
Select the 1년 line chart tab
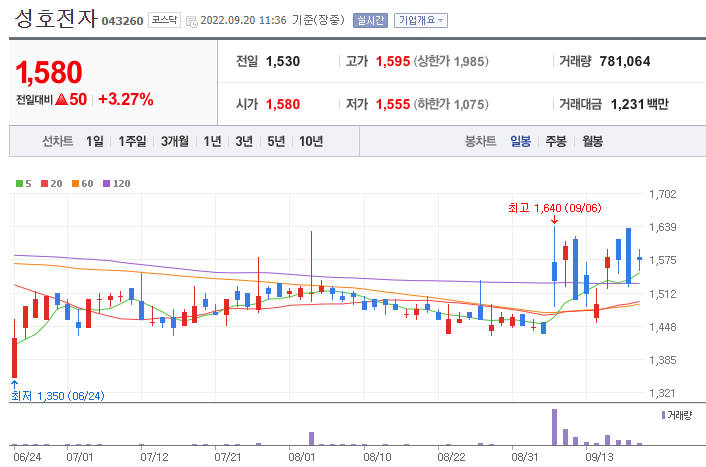point(212,141)
